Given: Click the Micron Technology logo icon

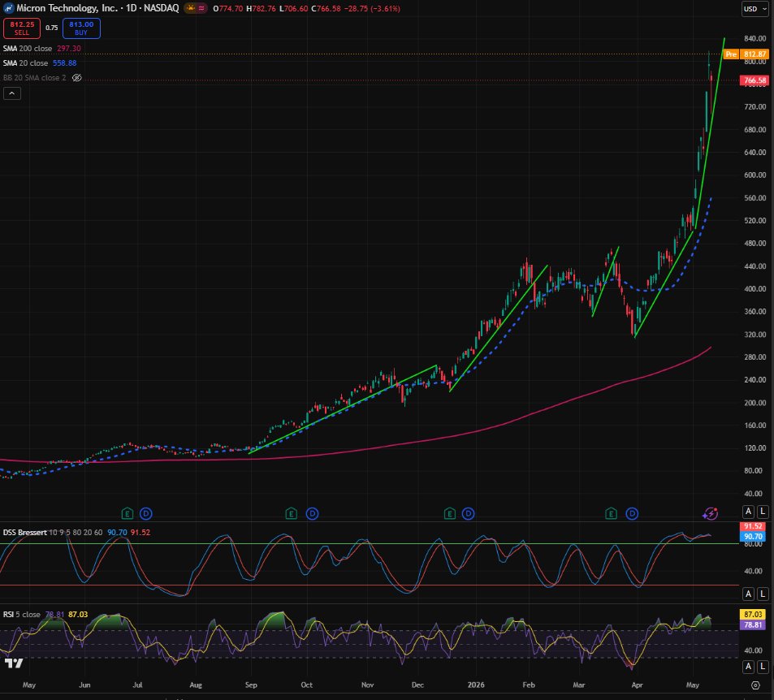Looking at the screenshot, I should click(x=8, y=8).
